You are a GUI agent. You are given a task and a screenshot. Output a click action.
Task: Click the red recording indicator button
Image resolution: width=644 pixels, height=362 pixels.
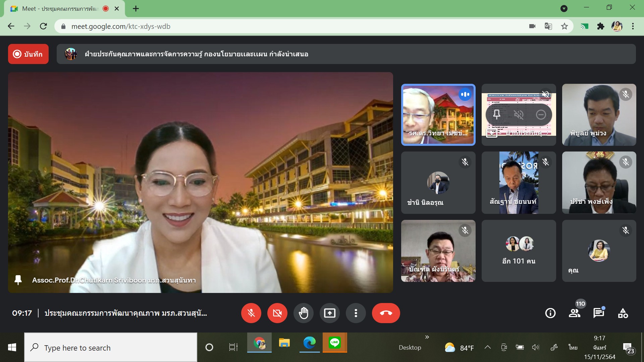28,54
